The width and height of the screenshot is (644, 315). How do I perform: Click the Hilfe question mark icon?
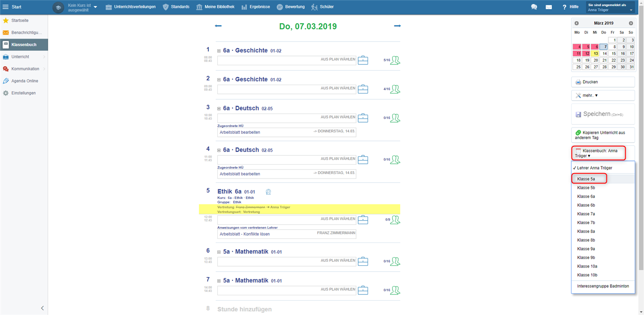[564, 7]
